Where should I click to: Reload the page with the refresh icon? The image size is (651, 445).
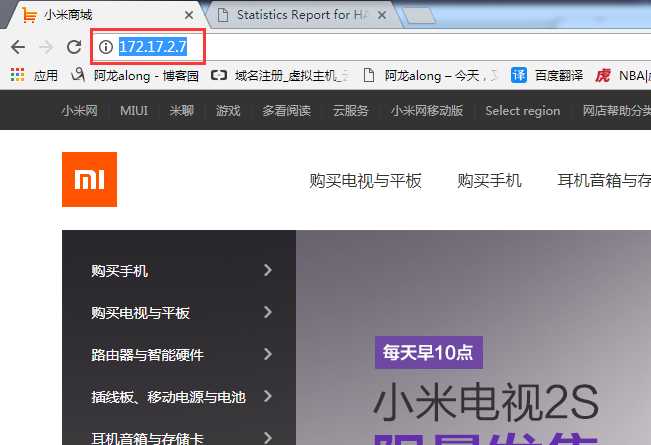click(x=74, y=47)
